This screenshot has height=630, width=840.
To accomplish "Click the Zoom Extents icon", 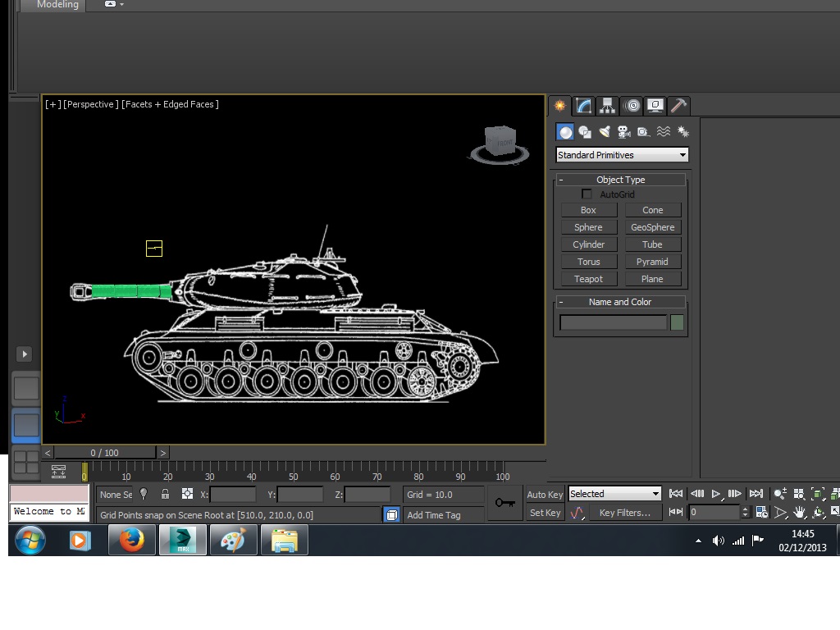I will (x=818, y=494).
